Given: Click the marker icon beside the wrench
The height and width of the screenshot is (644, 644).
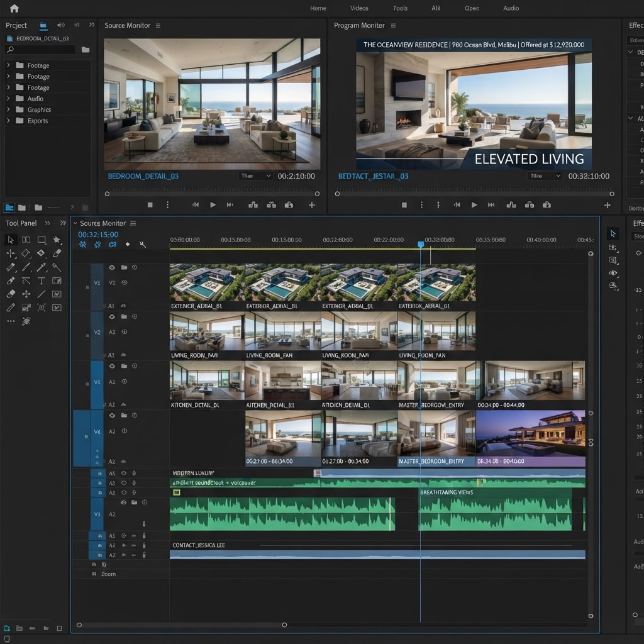Looking at the screenshot, I should (128, 245).
